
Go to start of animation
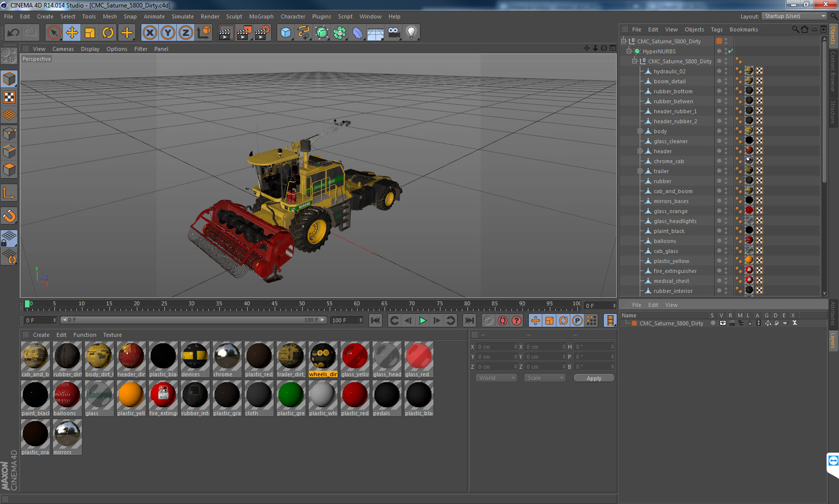(376, 320)
